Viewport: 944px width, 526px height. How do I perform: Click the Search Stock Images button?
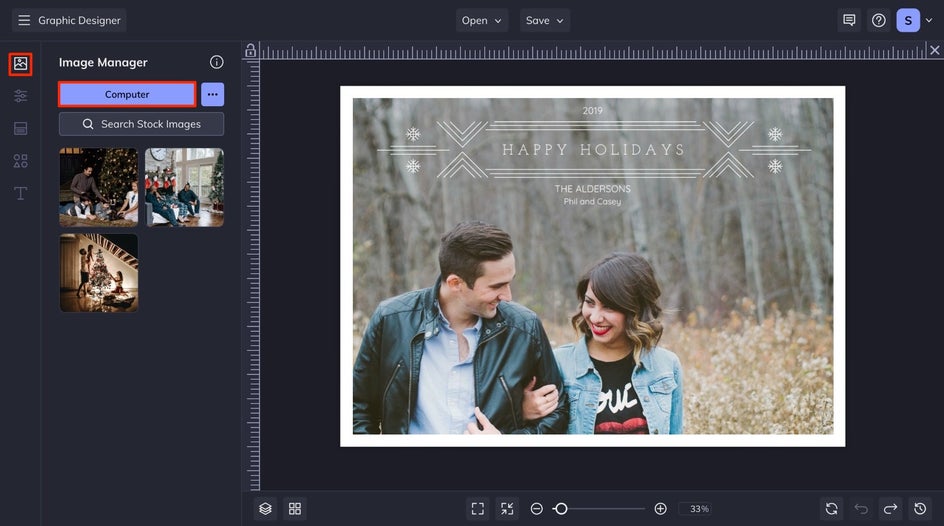point(141,124)
